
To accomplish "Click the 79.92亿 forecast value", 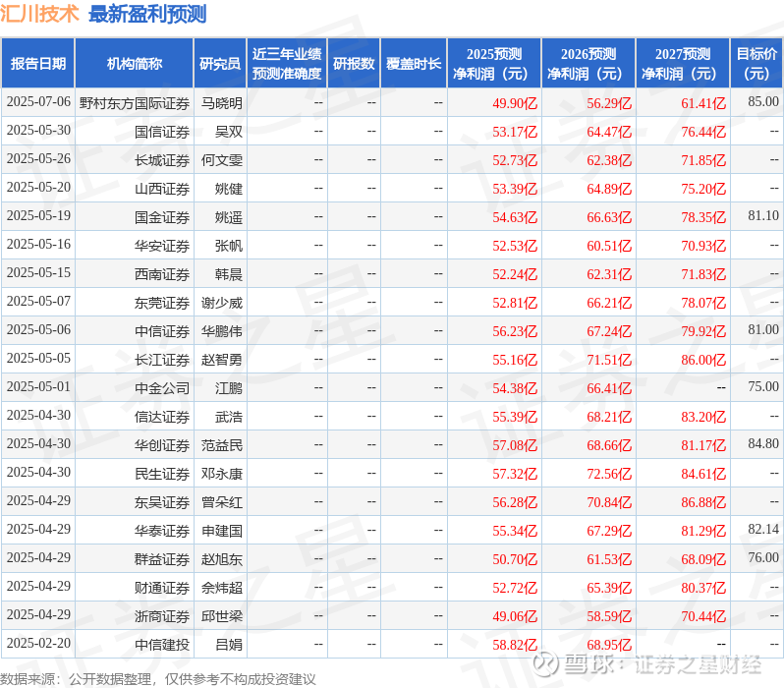I will pyautogui.click(x=703, y=332).
